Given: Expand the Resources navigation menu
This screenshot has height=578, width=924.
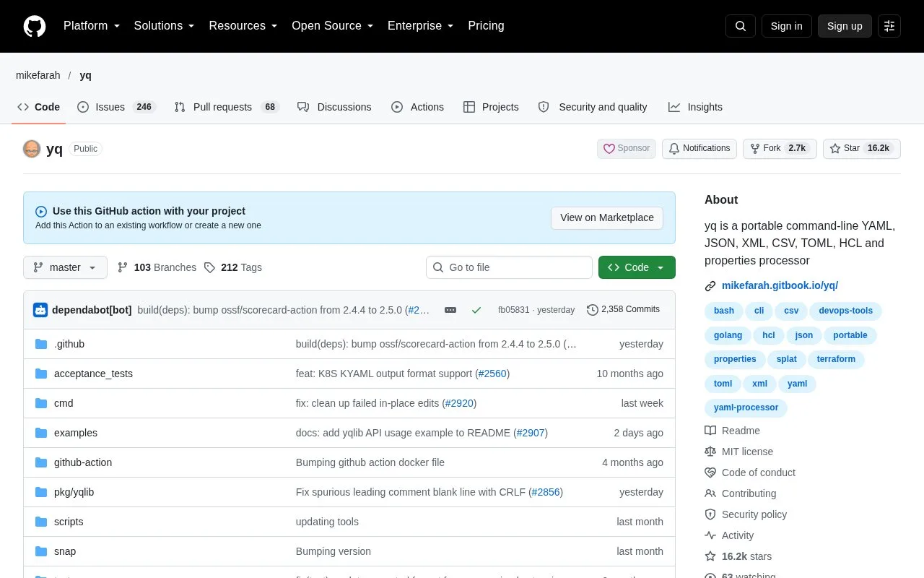Looking at the screenshot, I should (x=243, y=26).
